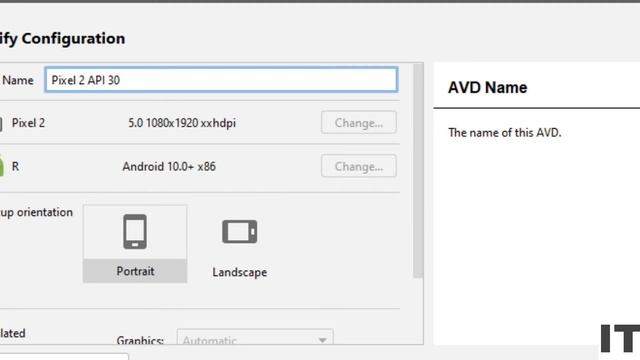Click the AVD Name input field
This screenshot has height=360, width=640.
(x=221, y=80)
